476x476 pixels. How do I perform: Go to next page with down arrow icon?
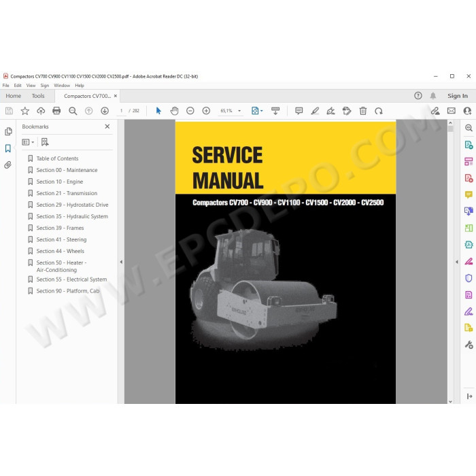tap(105, 111)
